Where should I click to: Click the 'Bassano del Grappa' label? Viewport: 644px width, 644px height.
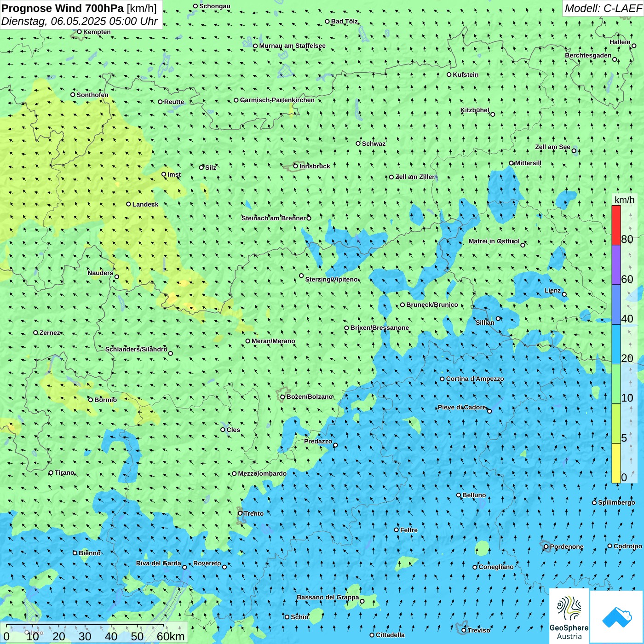point(328,597)
